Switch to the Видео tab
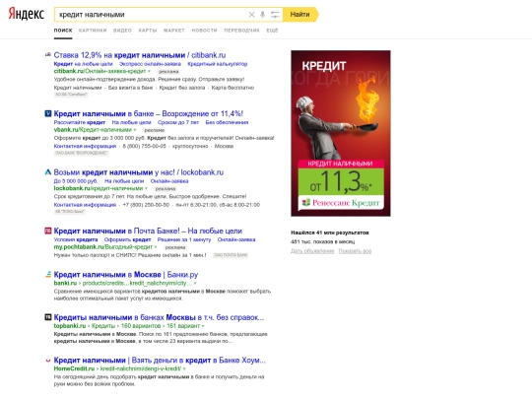 pos(122,31)
